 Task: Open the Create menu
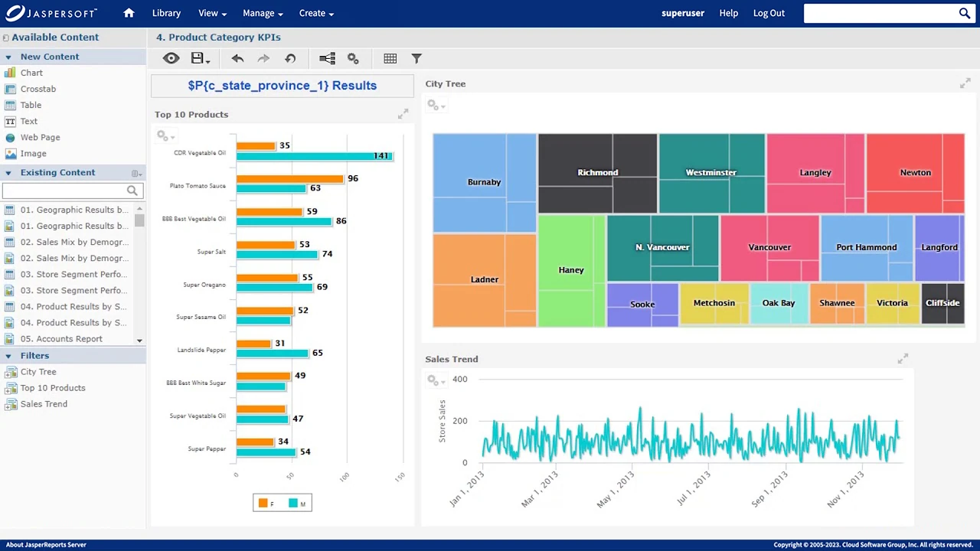[316, 13]
